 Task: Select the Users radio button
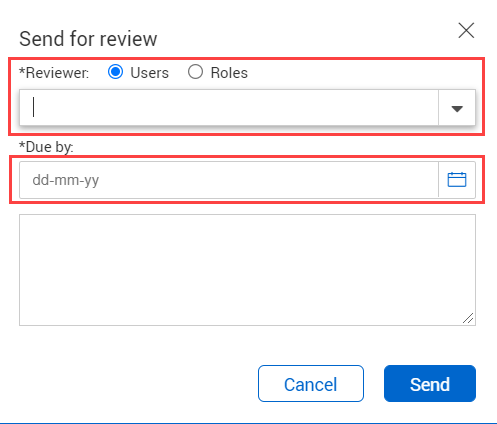(115, 72)
